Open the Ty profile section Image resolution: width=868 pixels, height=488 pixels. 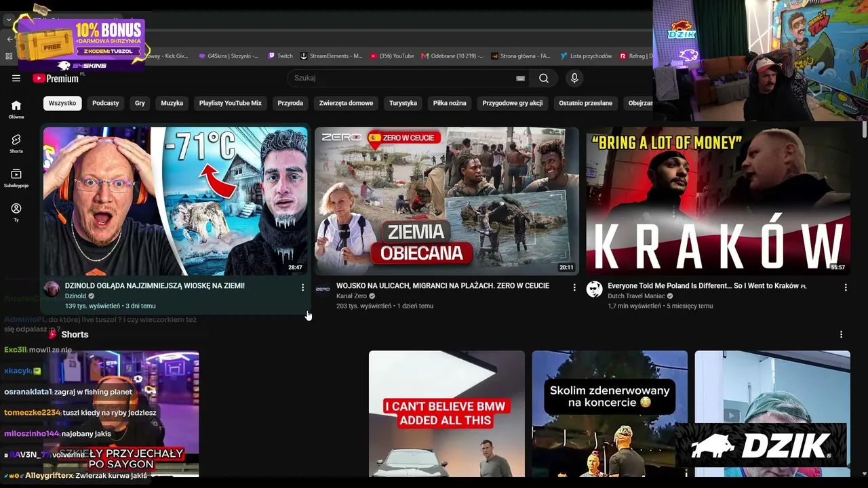(x=16, y=212)
